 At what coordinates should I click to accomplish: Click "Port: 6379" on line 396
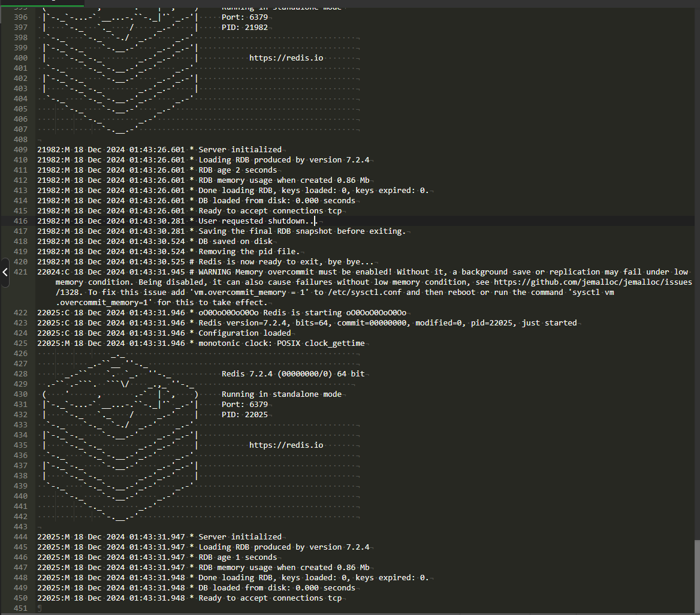coord(245,17)
